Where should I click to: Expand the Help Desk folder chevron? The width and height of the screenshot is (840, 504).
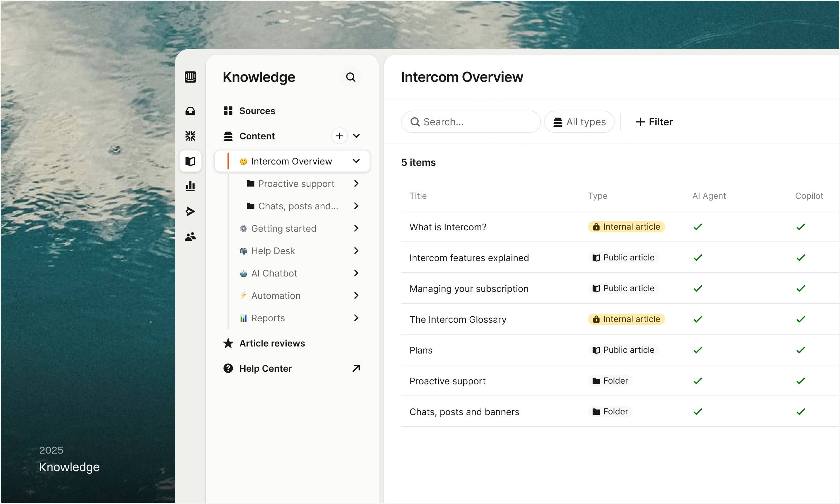pos(356,251)
